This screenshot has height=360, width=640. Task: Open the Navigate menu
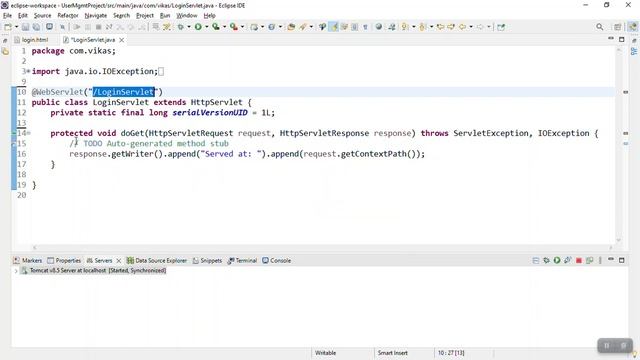[96, 16]
